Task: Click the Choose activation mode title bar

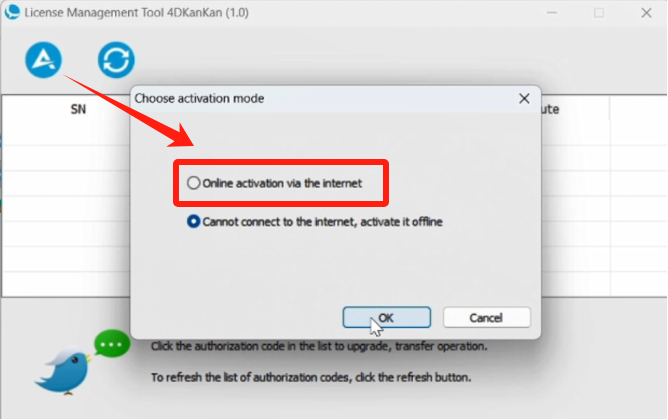Action: tap(324, 98)
